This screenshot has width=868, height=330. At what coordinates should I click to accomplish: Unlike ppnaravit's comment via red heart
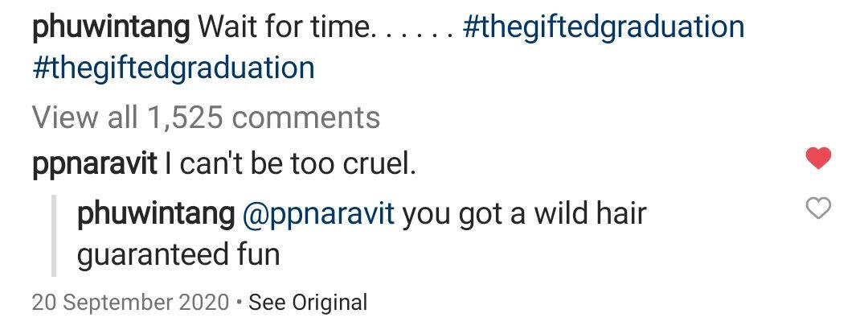click(x=818, y=159)
